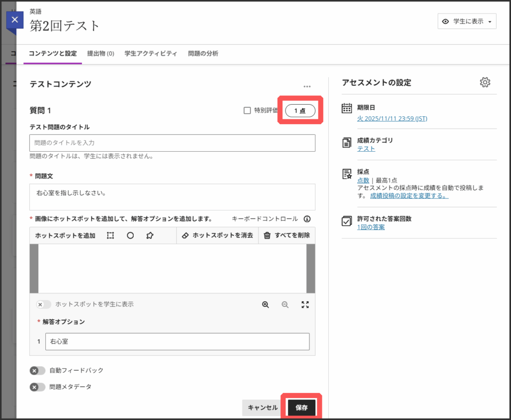Open the due date link
The height and width of the screenshot is (420, 511).
[x=392, y=119]
